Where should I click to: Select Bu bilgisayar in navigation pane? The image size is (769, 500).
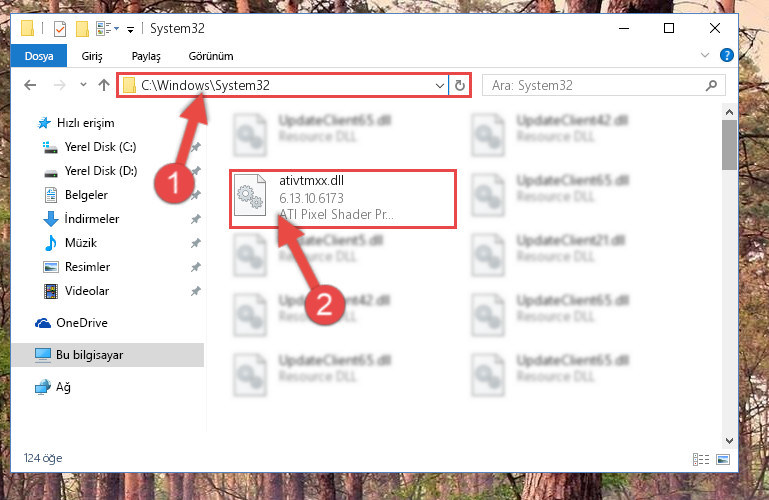[107, 355]
